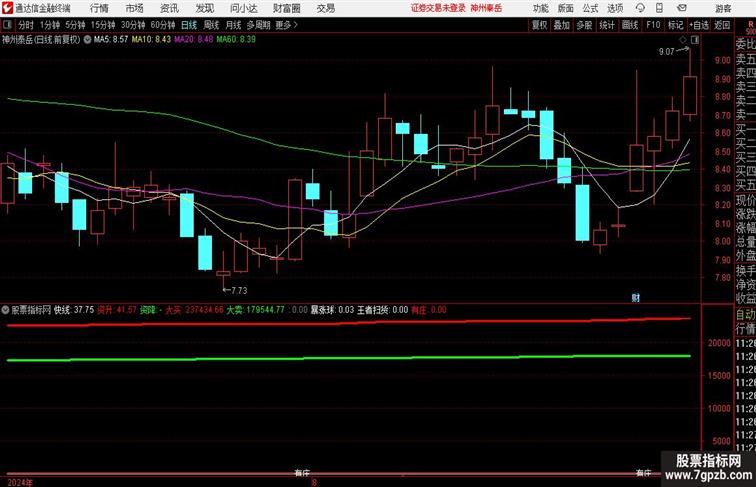Viewport: 756px width, 487px height.
Task: Click the 证券交易未登录 login link
Action: pos(438,8)
